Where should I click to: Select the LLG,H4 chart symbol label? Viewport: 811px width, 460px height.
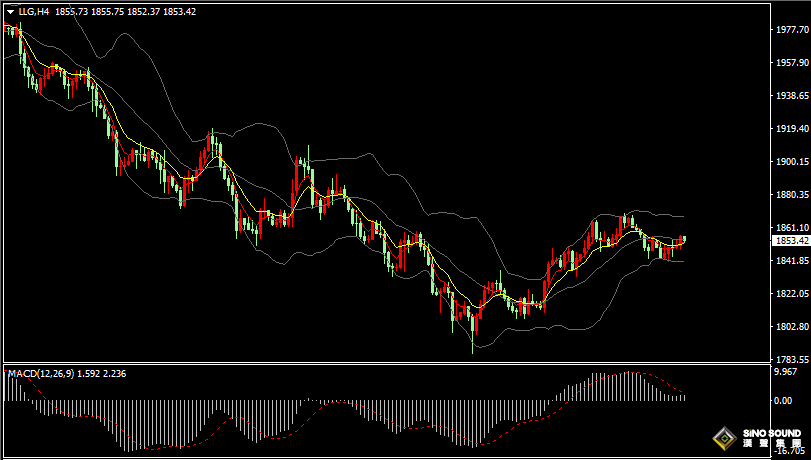point(34,11)
